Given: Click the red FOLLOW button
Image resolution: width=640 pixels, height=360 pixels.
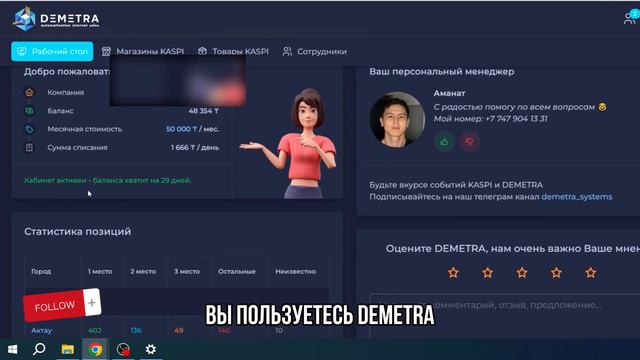Looking at the screenshot, I should [x=54, y=306].
